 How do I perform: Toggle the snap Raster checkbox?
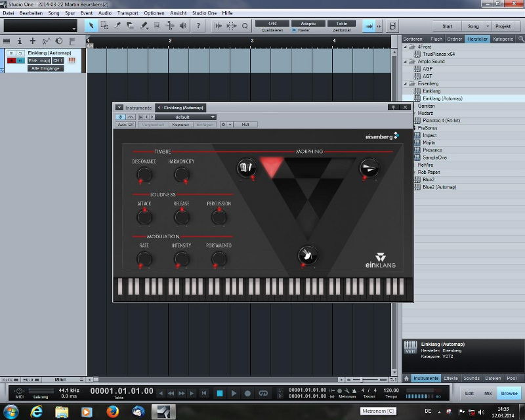point(294,30)
